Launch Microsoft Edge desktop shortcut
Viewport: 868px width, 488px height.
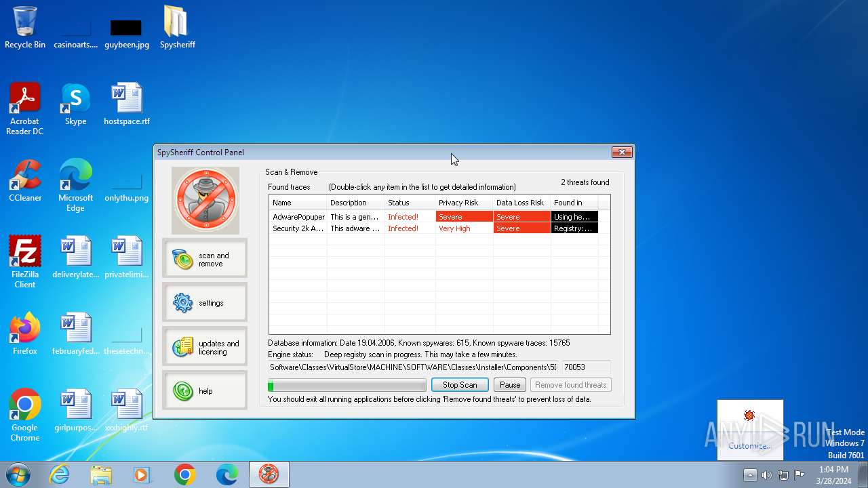76,185
